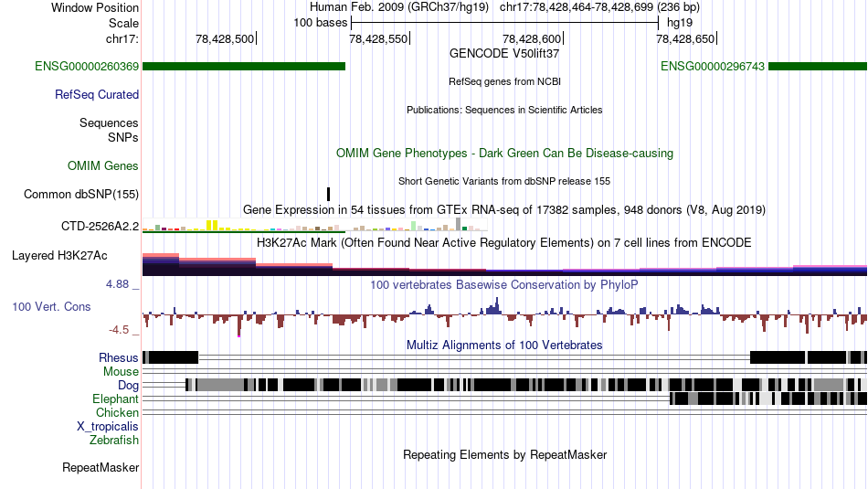Click the 100 bases scale bar
The image size is (868, 489).
coord(505,23)
